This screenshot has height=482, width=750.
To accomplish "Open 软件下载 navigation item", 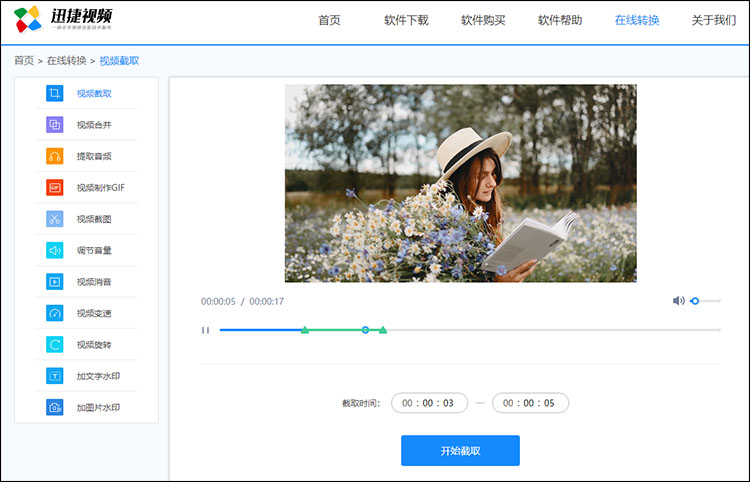I will click(407, 20).
